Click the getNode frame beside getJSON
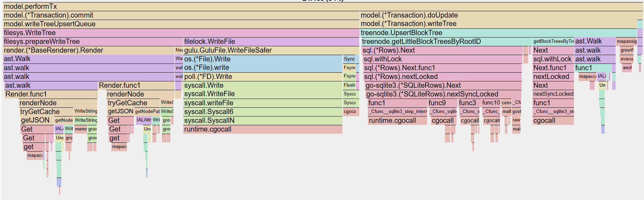The width and height of the screenshot is (644, 200). 64,121
